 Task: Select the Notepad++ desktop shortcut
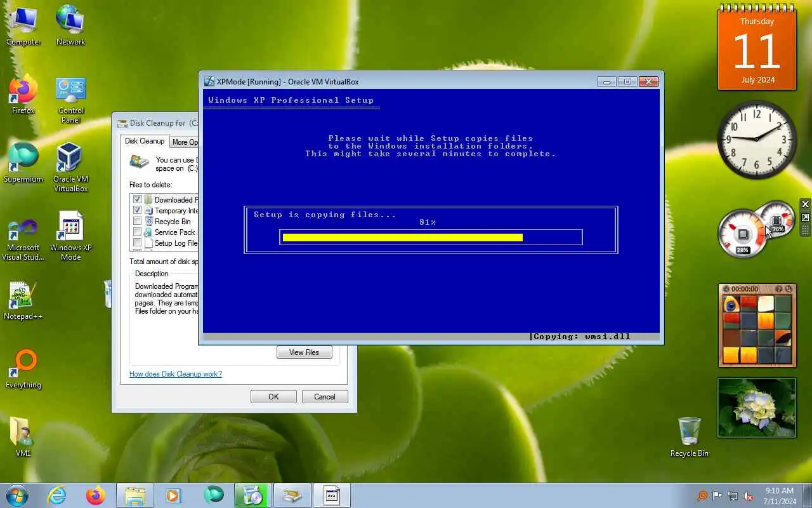tap(23, 301)
